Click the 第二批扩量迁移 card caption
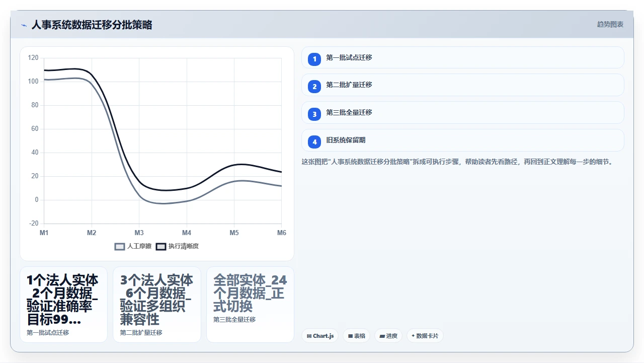The image size is (644, 363). pyautogui.click(x=141, y=333)
